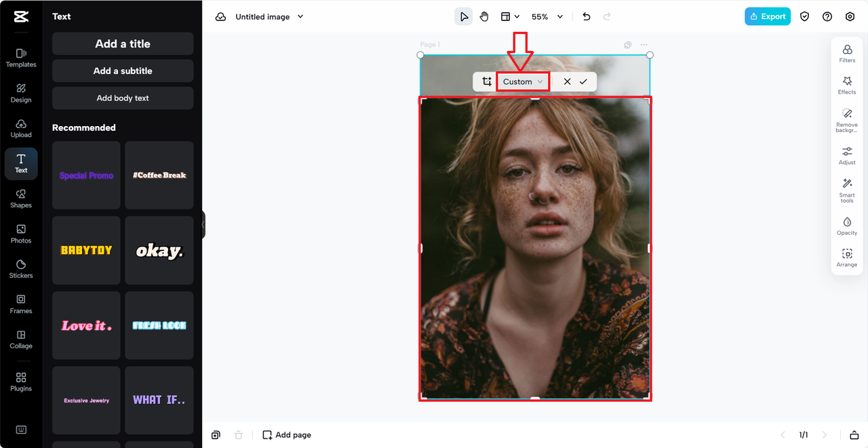This screenshot has width=868, height=448.
Task: Click the Add a title button
Action: [123, 43]
